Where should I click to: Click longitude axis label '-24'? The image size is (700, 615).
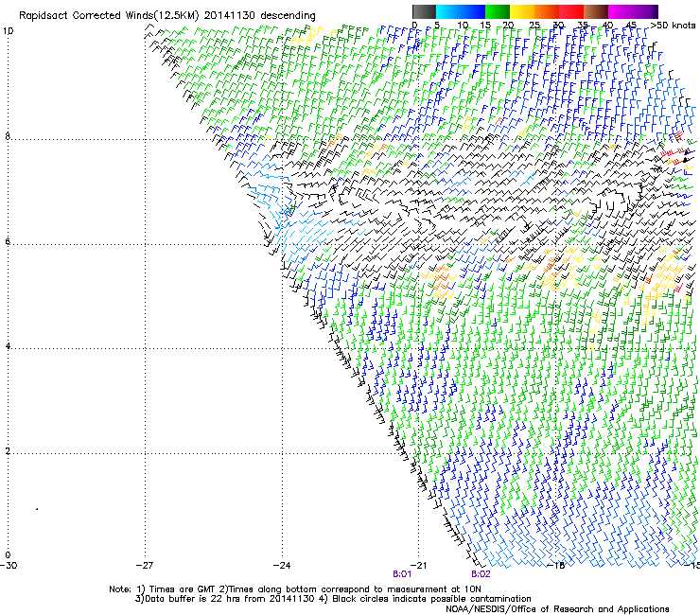(x=282, y=565)
